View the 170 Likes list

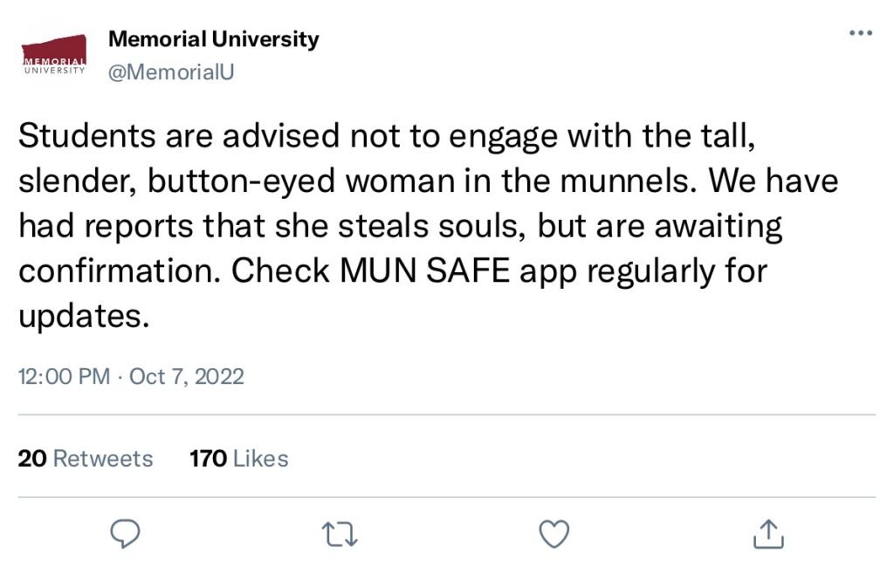(x=238, y=459)
